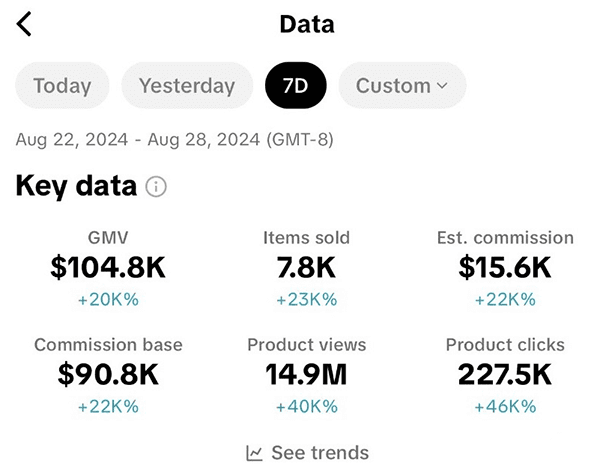The width and height of the screenshot is (600, 474).
Task: Select the 7D time range
Action: pos(295,86)
